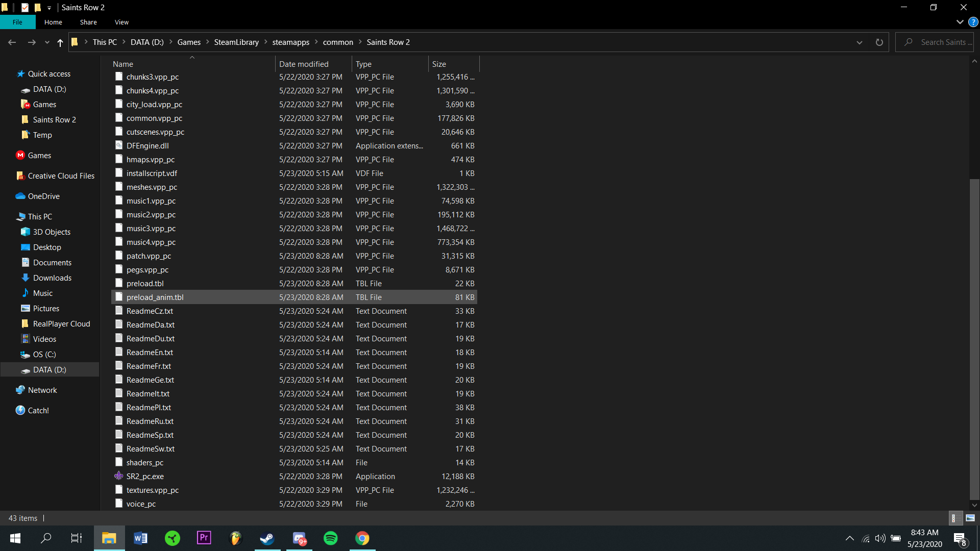Open recent locations dropdown
Viewport: 980px width, 551px height.
click(47, 42)
